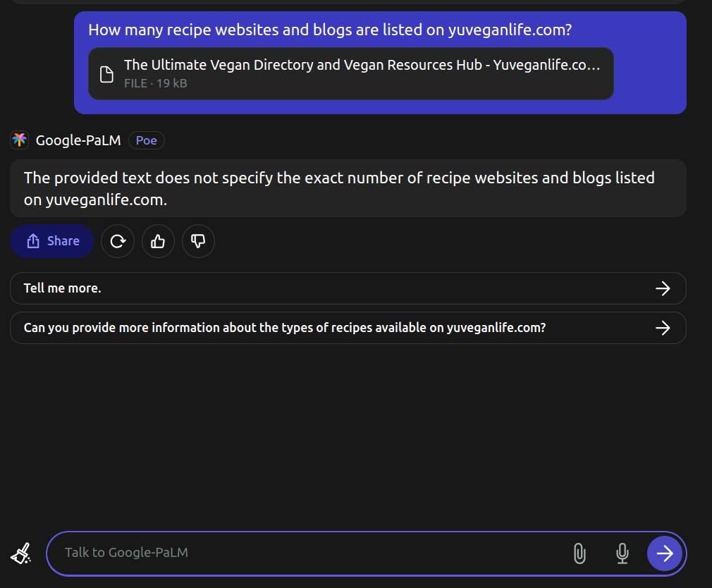Viewport: 712px width, 588px height.
Task: Click the 'FILE · 19 kB' label
Action: (156, 83)
